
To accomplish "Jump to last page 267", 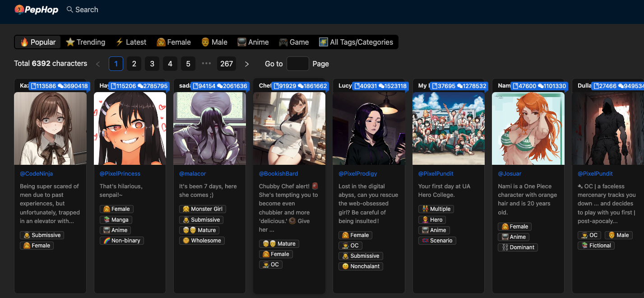I will pos(227,64).
